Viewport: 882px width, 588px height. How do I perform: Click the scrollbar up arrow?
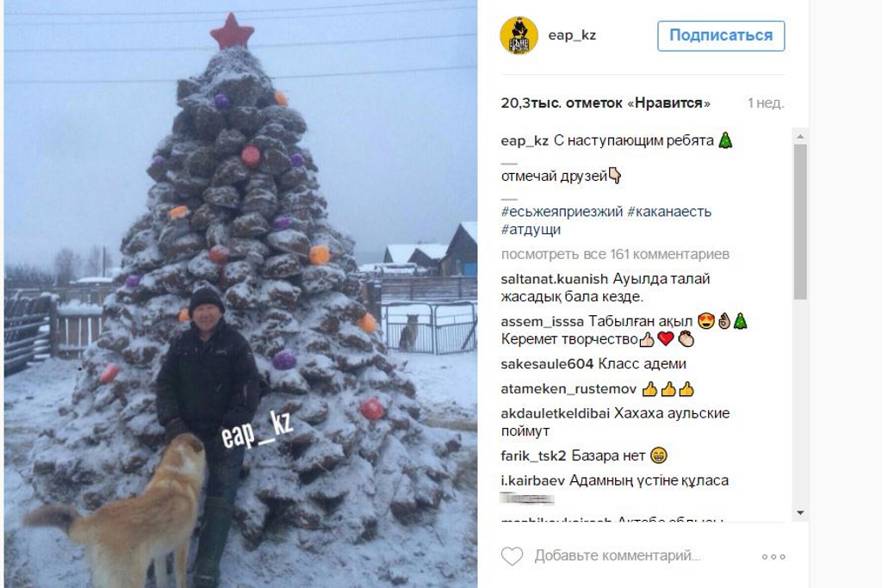coord(800,137)
